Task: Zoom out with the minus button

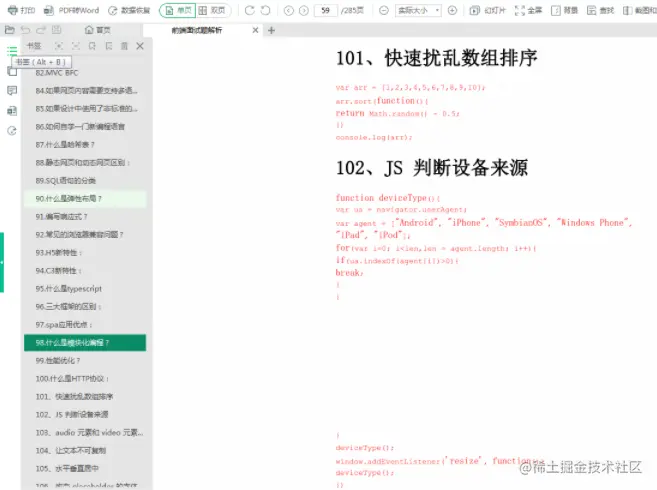Action: click(384, 10)
